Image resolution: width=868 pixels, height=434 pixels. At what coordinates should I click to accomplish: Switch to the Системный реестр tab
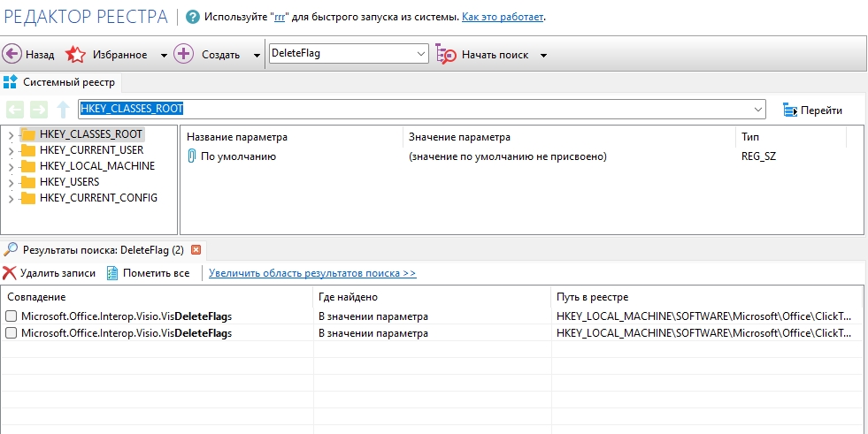[60, 82]
